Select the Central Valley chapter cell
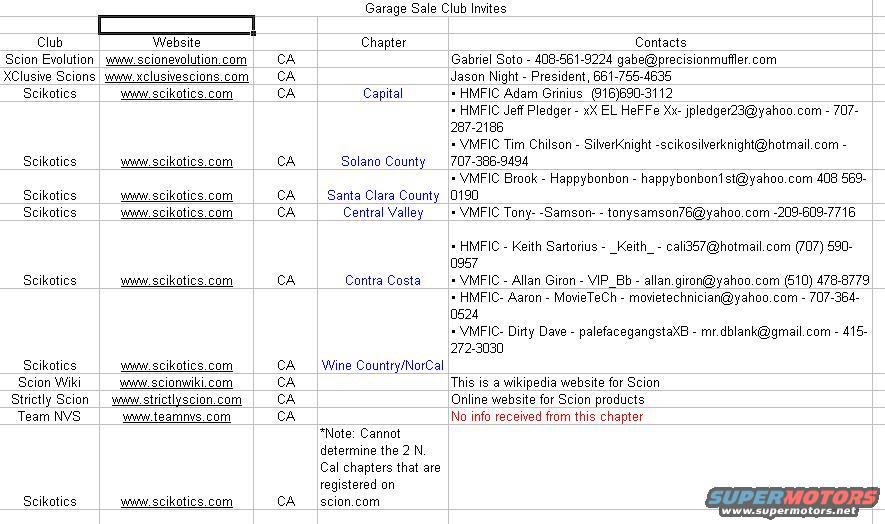 [x=383, y=213]
